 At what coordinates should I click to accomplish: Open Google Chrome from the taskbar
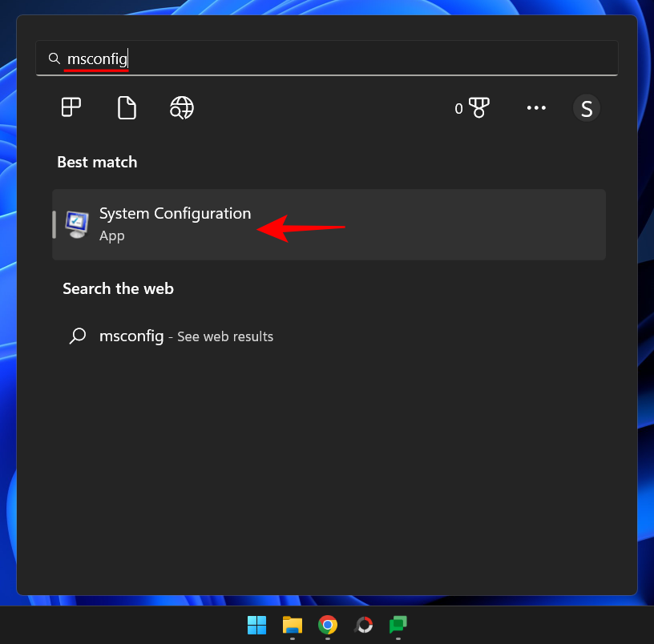[x=327, y=627]
